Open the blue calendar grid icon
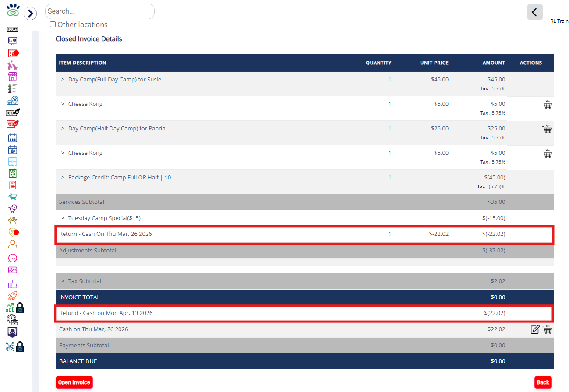Screen dimensions: 569x392 tap(13, 138)
